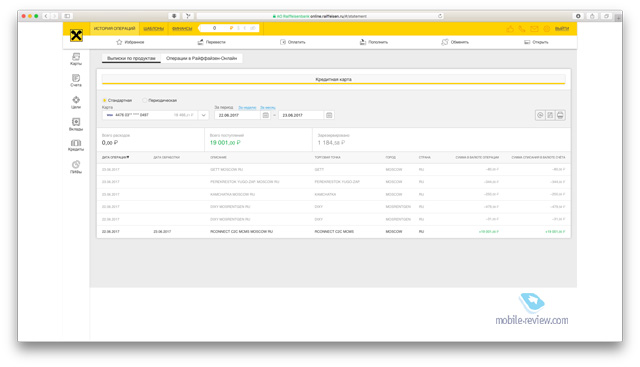The width and height of the screenshot is (640, 367).
Task: Select Кредитная карта product tab
Action: tap(333, 79)
